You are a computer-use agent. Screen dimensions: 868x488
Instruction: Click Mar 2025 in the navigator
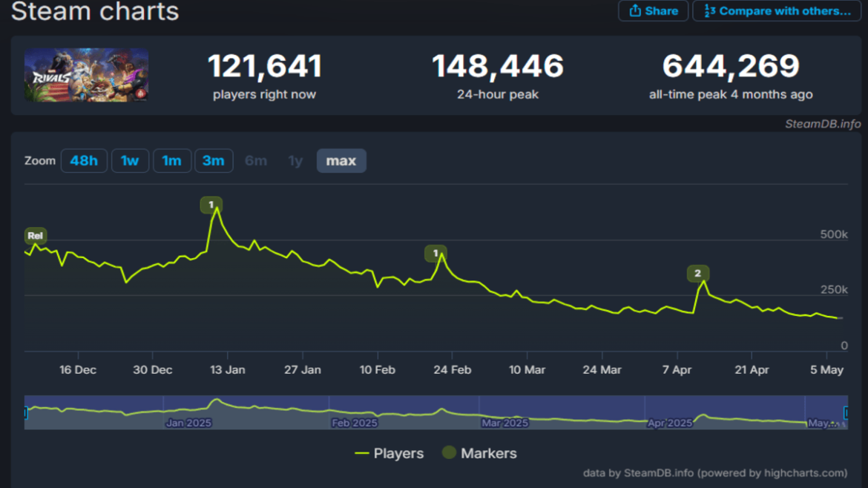pyautogui.click(x=505, y=423)
